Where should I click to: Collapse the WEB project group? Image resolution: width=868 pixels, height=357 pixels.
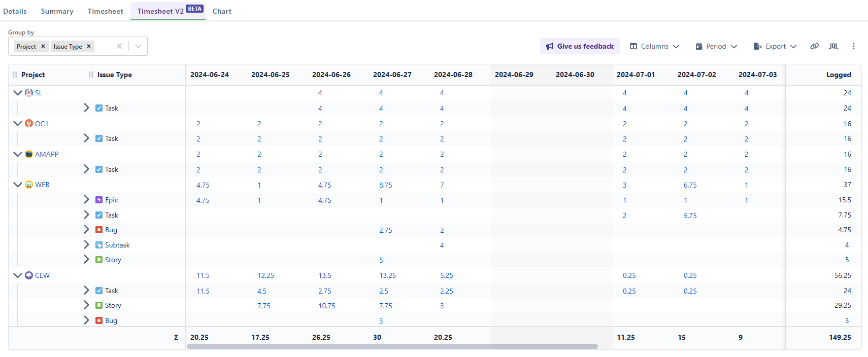(18, 185)
